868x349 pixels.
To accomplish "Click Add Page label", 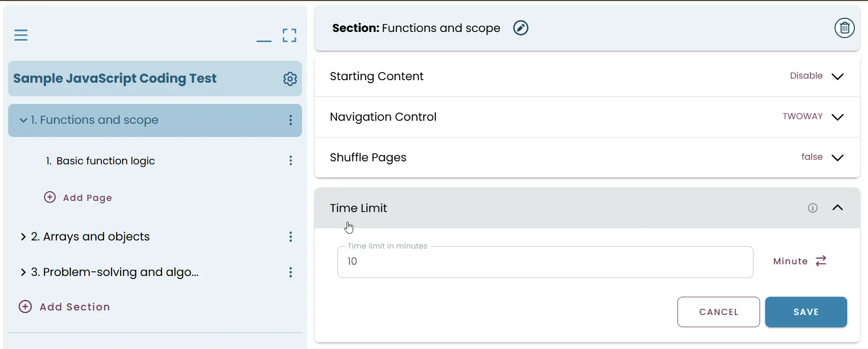I will point(87,198).
